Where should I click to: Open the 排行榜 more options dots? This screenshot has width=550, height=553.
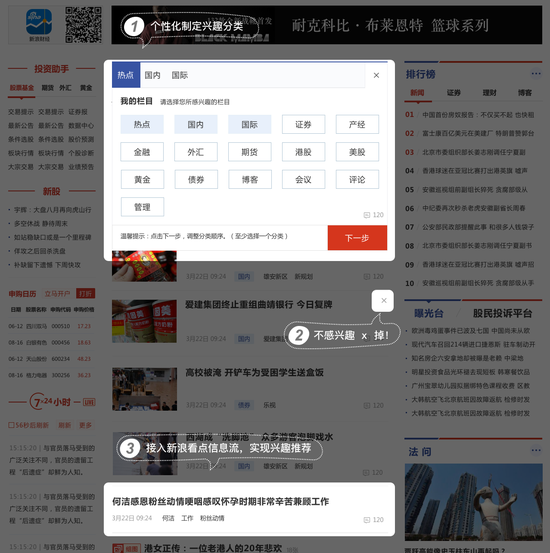tap(536, 73)
